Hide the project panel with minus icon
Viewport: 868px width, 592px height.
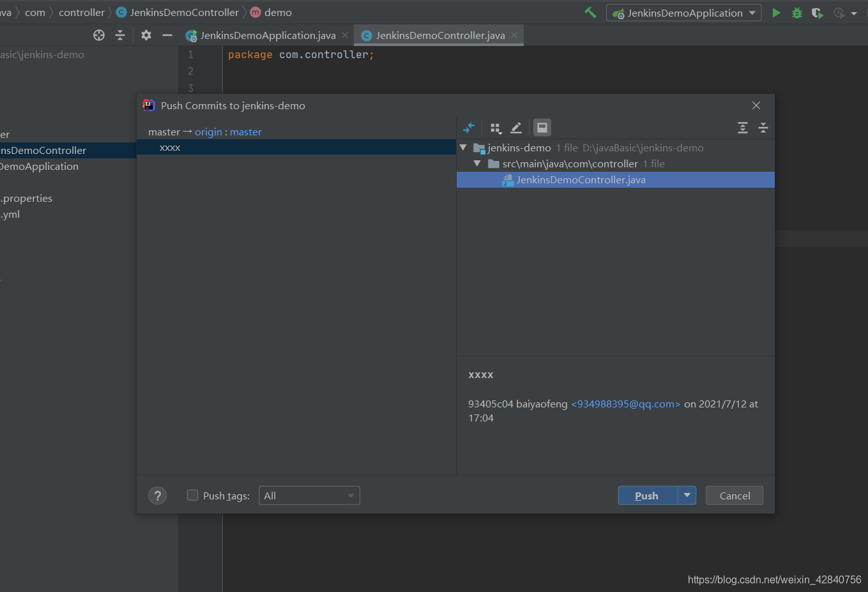167,35
